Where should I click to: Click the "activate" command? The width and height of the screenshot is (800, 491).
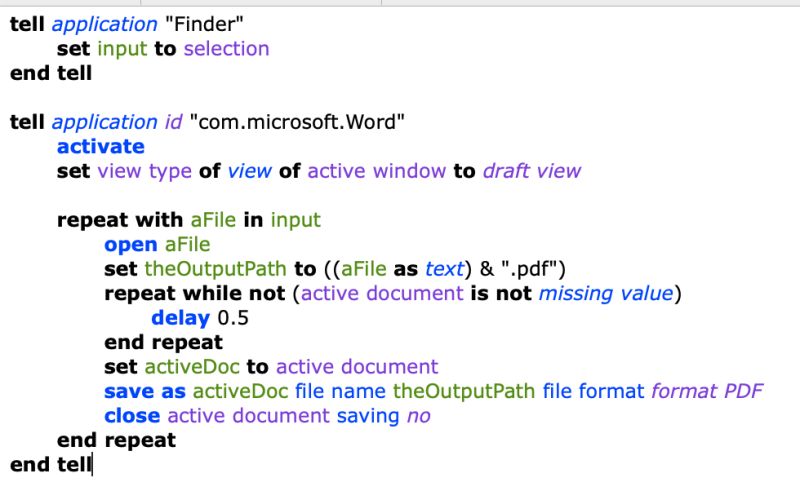tap(101, 146)
